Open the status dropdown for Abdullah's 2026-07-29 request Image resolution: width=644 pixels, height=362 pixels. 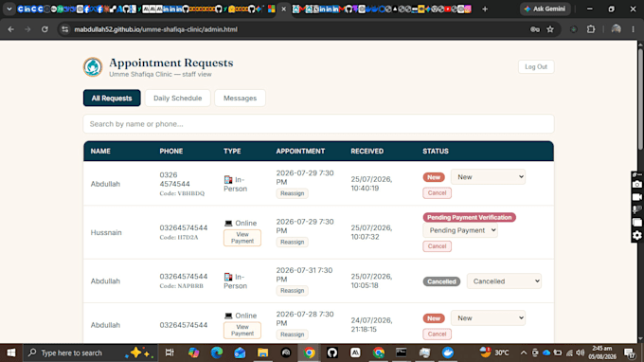coord(488,177)
